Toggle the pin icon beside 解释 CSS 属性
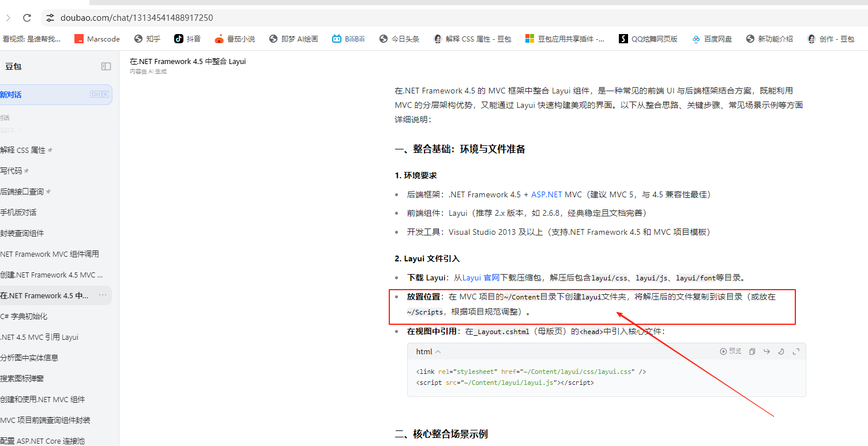This screenshot has width=868, height=446. click(x=50, y=150)
